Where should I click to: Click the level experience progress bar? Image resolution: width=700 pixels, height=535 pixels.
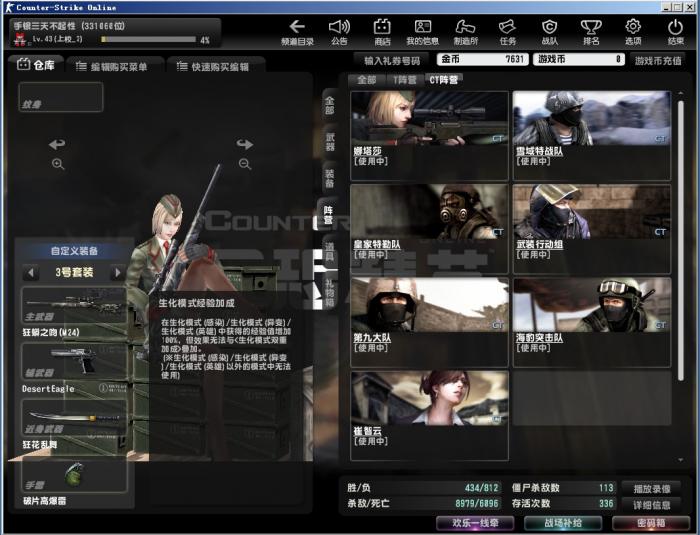coord(149,39)
